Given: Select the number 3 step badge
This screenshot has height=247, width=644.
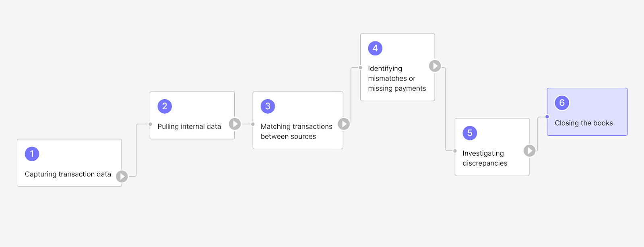Looking at the screenshot, I should point(268,106).
